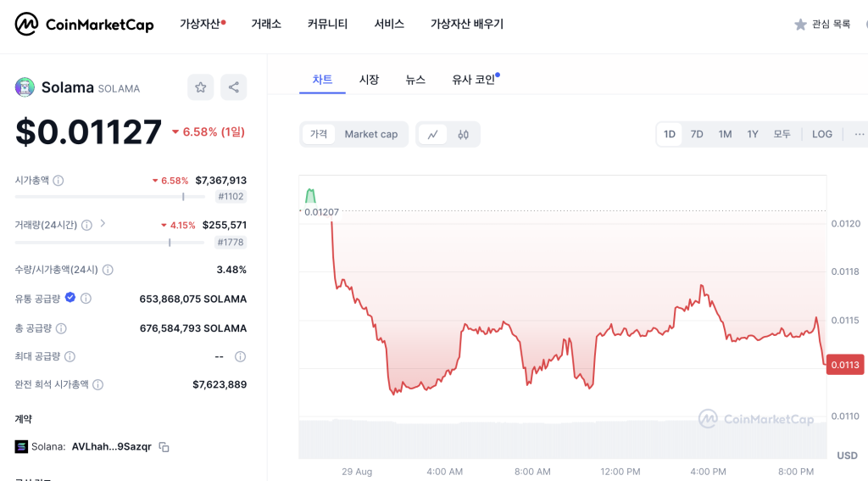Screen dimensions: 868x481
Task: Open 관심 목록 star icon in header
Action: (800, 25)
